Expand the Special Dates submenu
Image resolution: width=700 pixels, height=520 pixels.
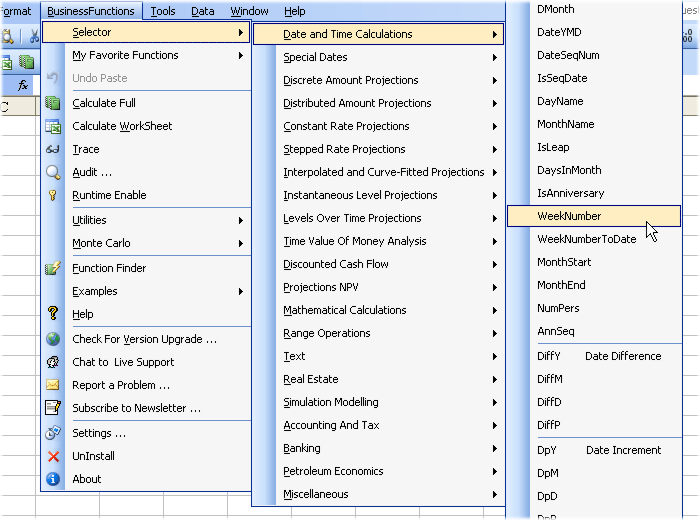379,57
